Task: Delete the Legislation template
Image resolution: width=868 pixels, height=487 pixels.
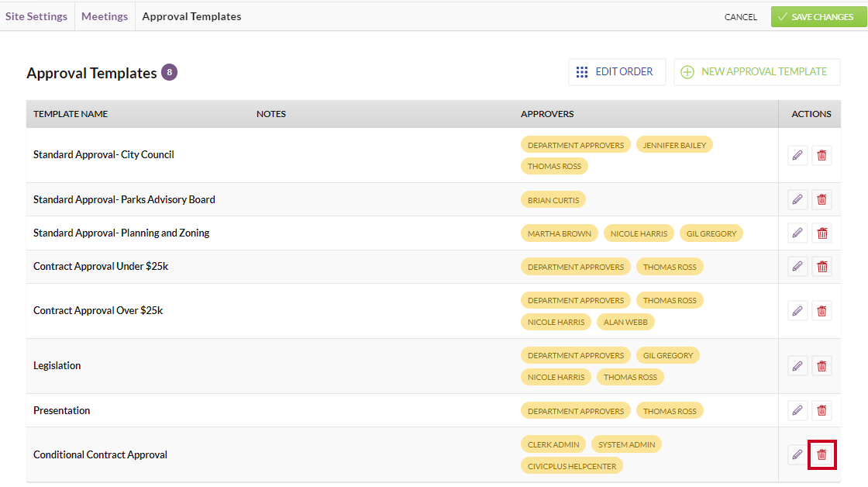Action: (x=822, y=366)
